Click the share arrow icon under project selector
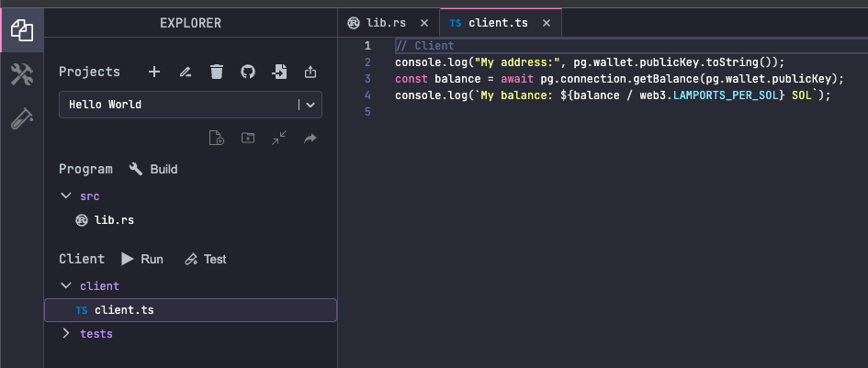The width and height of the screenshot is (868, 368). (310, 138)
